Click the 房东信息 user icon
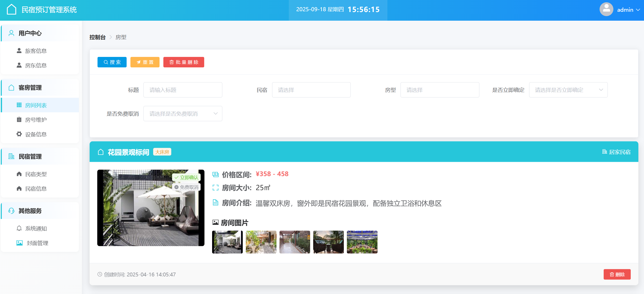 coord(19,65)
